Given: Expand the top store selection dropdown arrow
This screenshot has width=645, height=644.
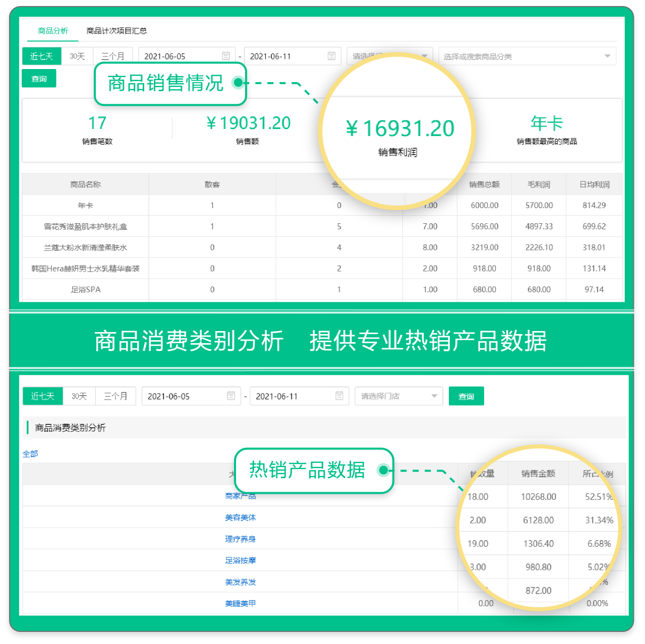Looking at the screenshot, I should (425, 56).
